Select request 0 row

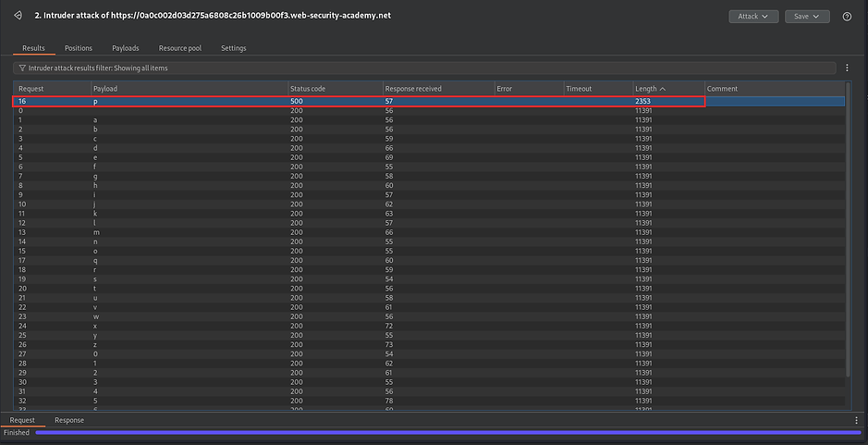(430, 111)
